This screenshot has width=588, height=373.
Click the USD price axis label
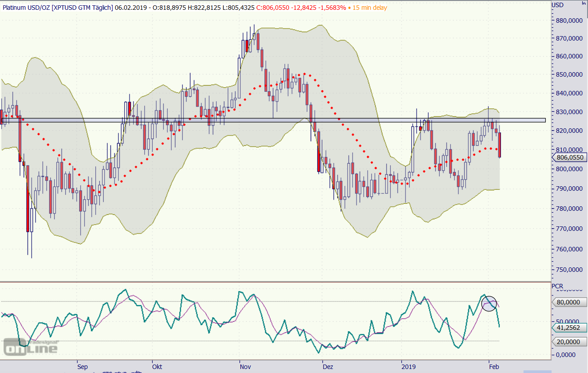pos(558,5)
